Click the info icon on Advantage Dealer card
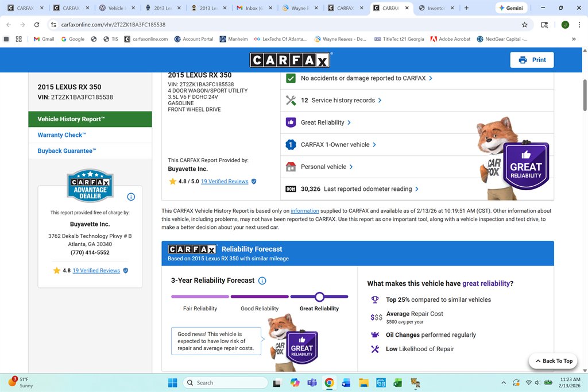Screen dimensions: 588x392 coord(131,197)
